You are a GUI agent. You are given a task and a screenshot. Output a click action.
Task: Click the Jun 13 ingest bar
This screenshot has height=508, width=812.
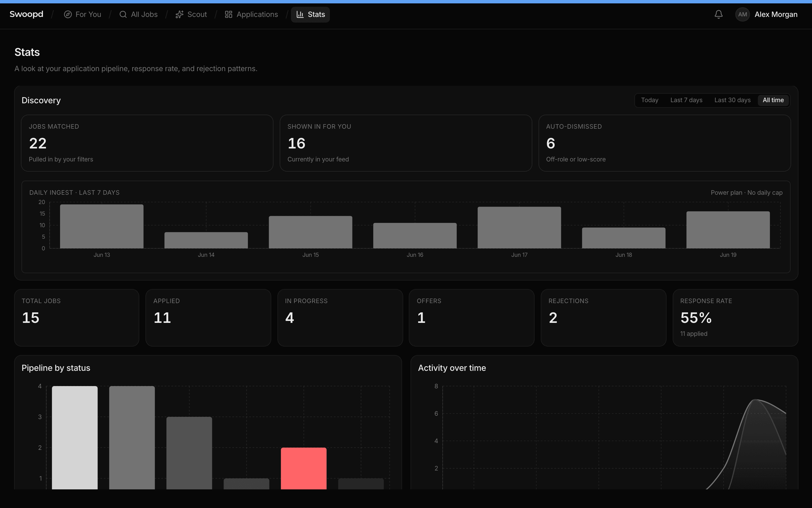pyautogui.click(x=102, y=226)
